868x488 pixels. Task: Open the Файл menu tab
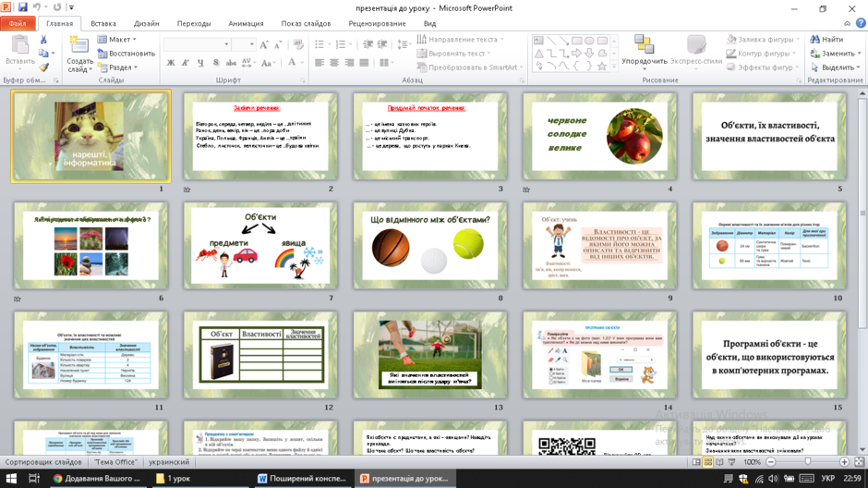click(18, 23)
